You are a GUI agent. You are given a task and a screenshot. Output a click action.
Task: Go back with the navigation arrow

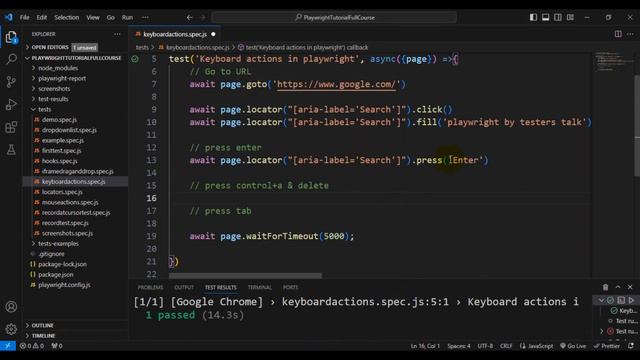pos(189,18)
